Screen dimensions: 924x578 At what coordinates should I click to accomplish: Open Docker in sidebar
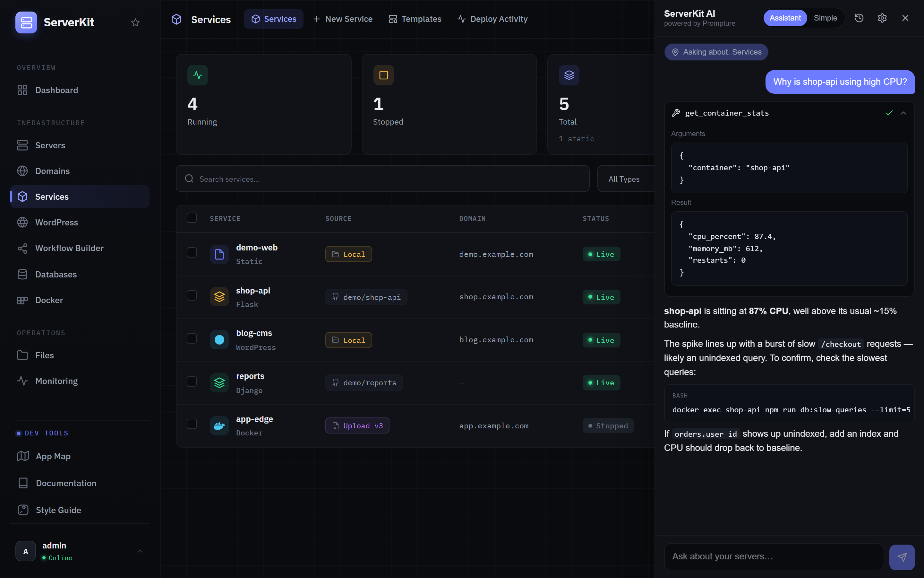point(80,300)
